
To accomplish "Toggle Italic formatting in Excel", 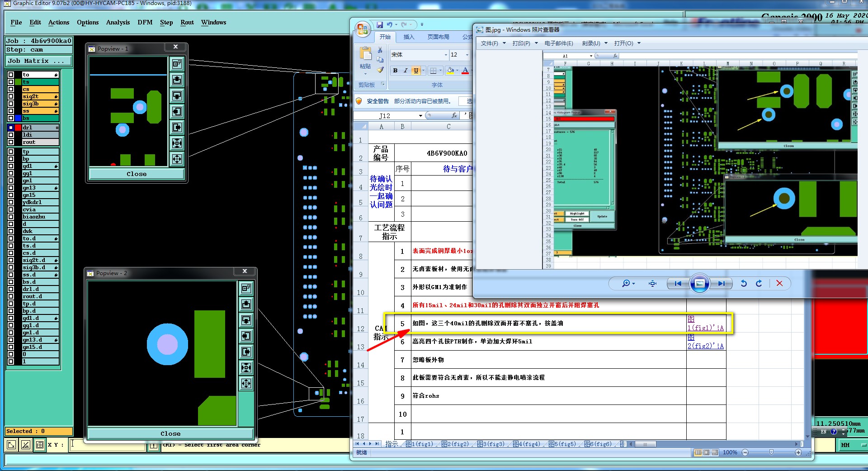I will 406,71.
